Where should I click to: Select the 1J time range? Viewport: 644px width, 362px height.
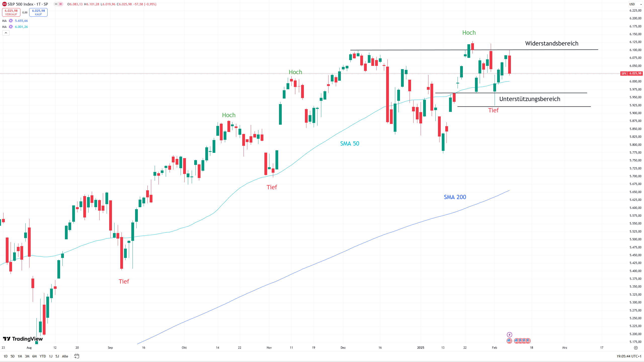point(51,356)
